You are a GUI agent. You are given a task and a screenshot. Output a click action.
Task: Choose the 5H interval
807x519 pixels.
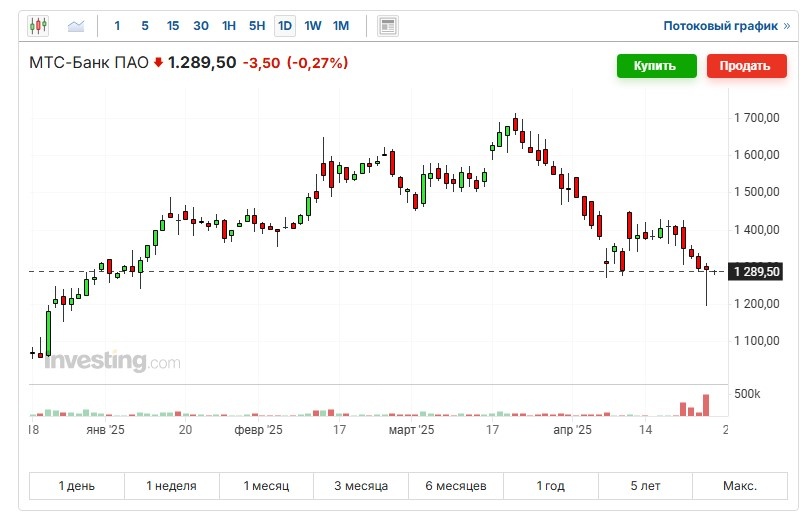point(257,26)
